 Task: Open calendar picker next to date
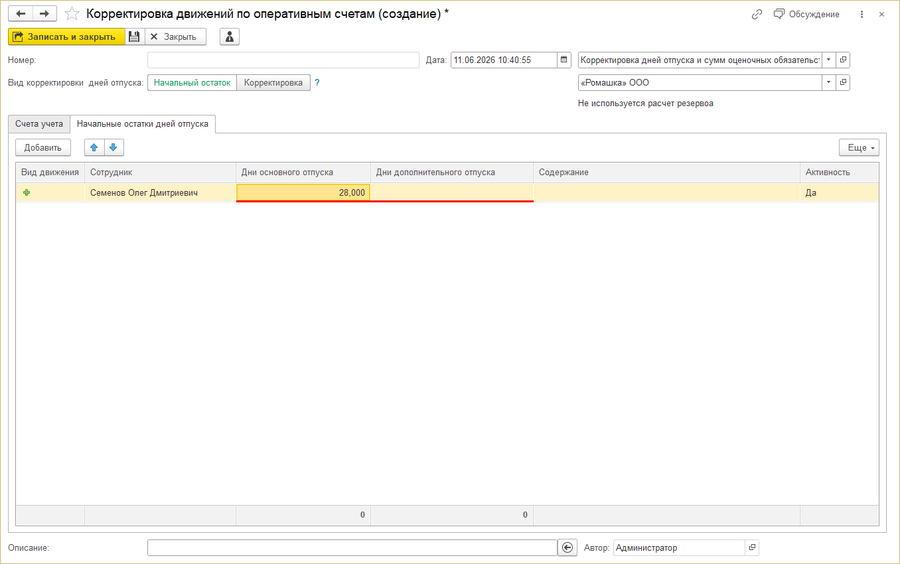point(564,60)
